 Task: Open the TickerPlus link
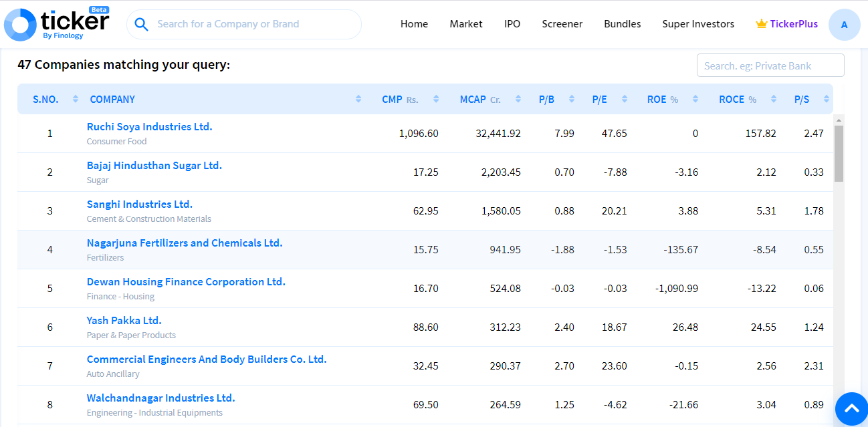[x=794, y=24]
